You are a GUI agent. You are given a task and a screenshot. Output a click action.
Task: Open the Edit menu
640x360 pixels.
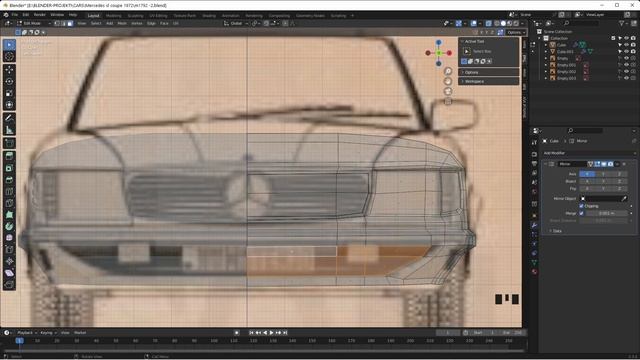tap(26, 15)
